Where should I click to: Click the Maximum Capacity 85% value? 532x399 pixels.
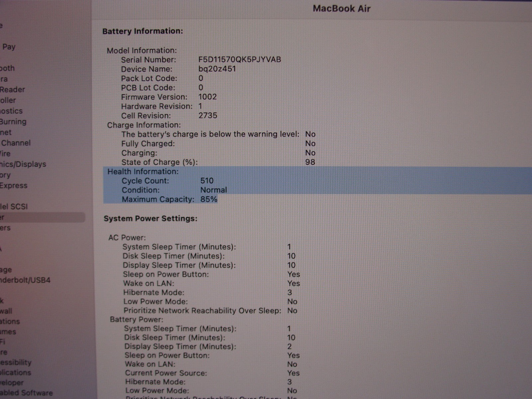(x=208, y=199)
